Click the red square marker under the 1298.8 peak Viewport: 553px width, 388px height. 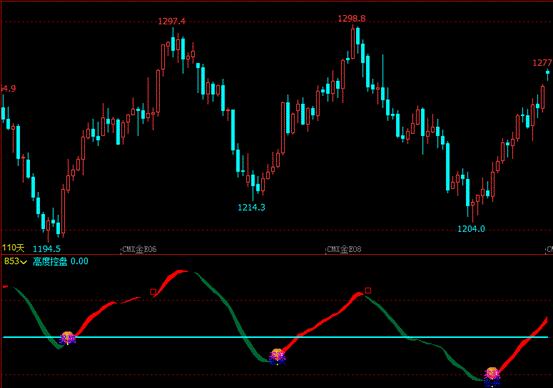368,291
